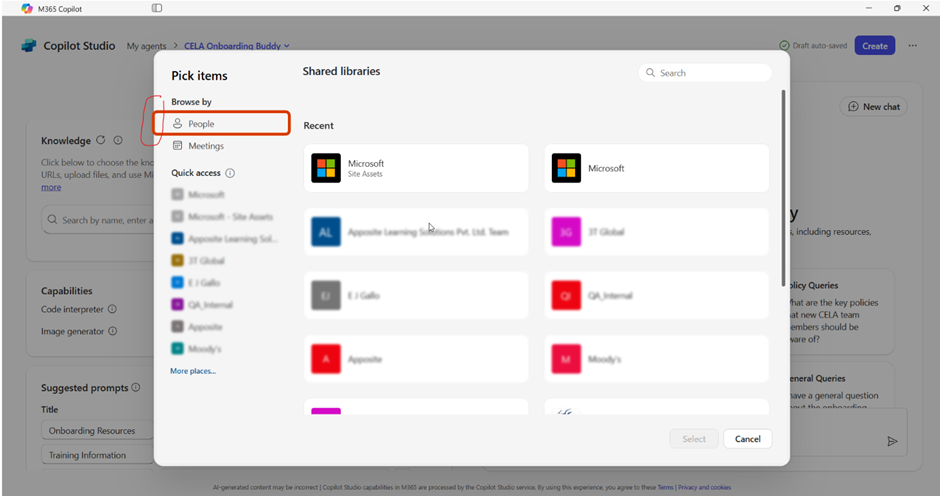Click the red A library icon
Screen dimensions: 940x496
point(326,359)
